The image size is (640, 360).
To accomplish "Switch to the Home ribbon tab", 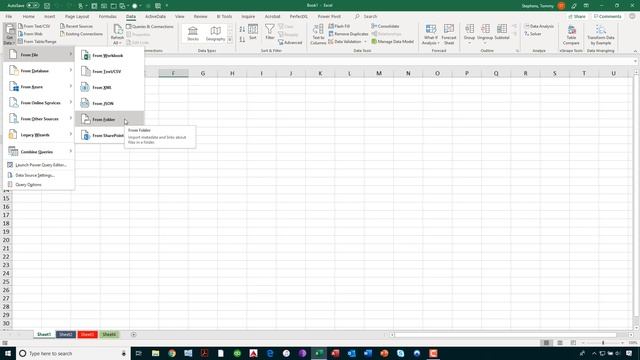I will 29,16.
